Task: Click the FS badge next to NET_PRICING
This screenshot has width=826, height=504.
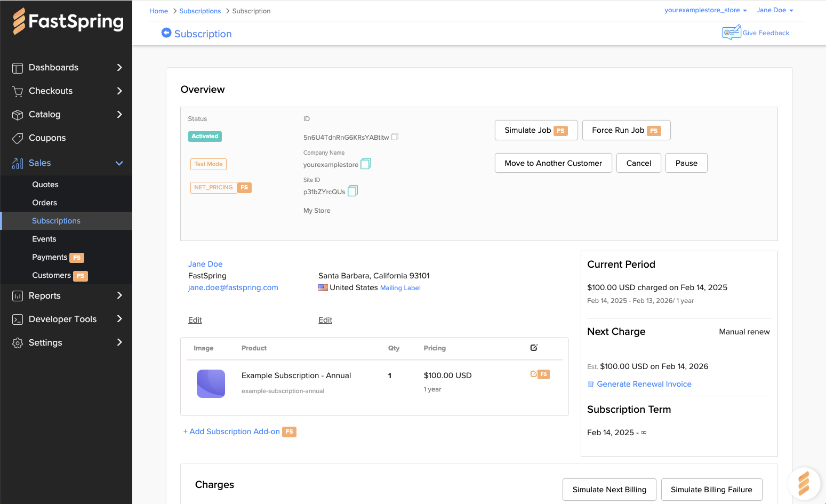Action: pyautogui.click(x=244, y=187)
